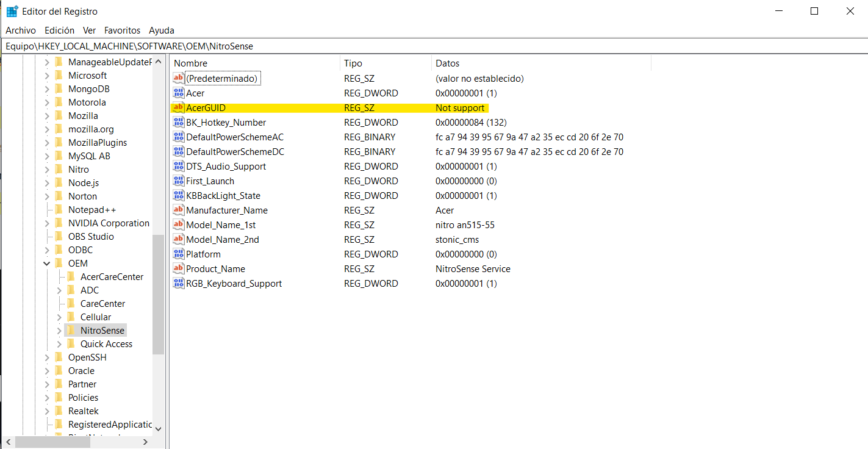Click the 'NitroSense Service' data value
The image size is (868, 449).
473,268
